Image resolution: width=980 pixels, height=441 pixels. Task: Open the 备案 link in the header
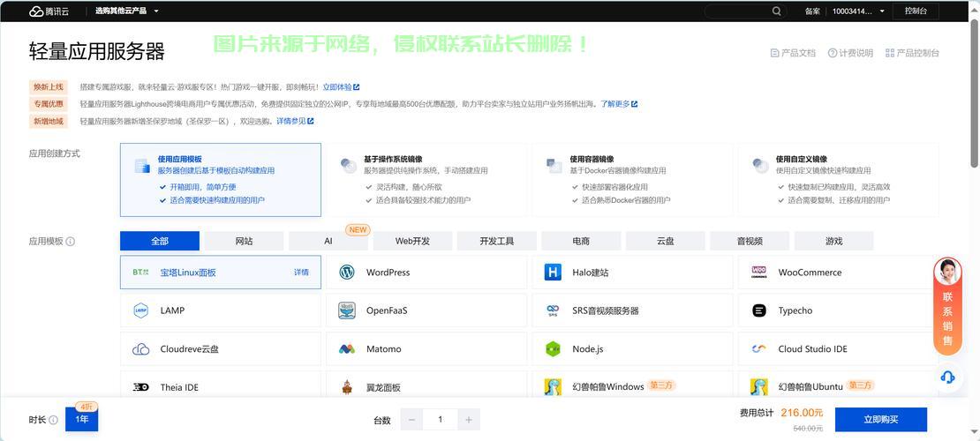pyautogui.click(x=812, y=11)
